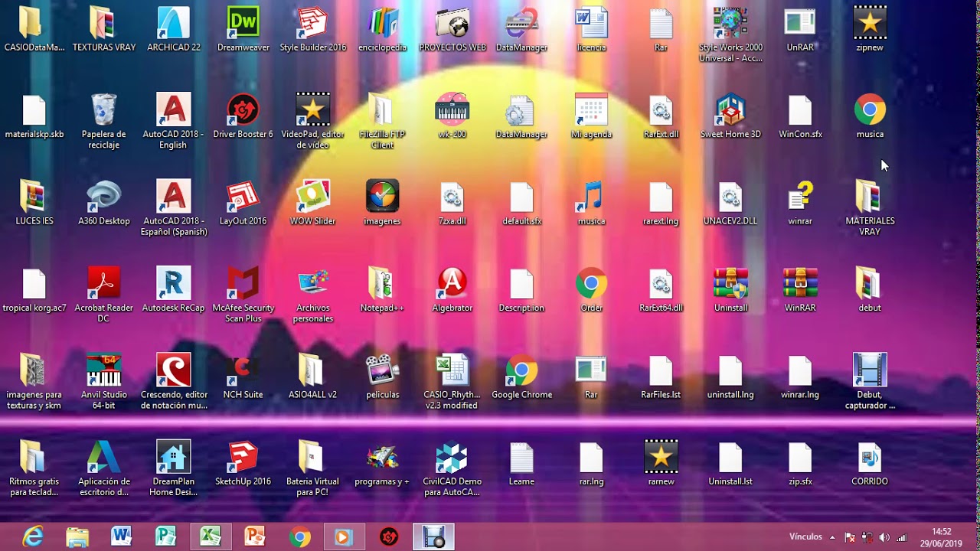Launch Word from the taskbar
This screenshot has height=551, width=980.
(x=122, y=537)
